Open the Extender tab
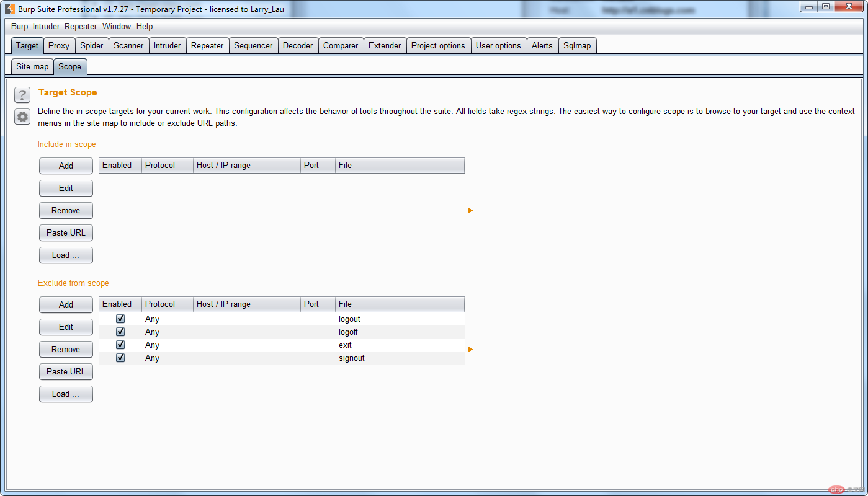This screenshot has width=868, height=496. click(385, 46)
